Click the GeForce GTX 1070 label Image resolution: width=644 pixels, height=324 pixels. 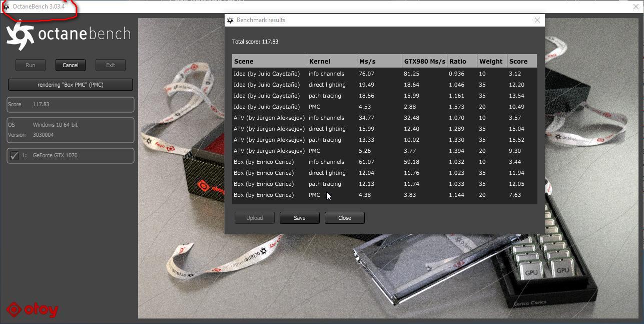click(55, 155)
